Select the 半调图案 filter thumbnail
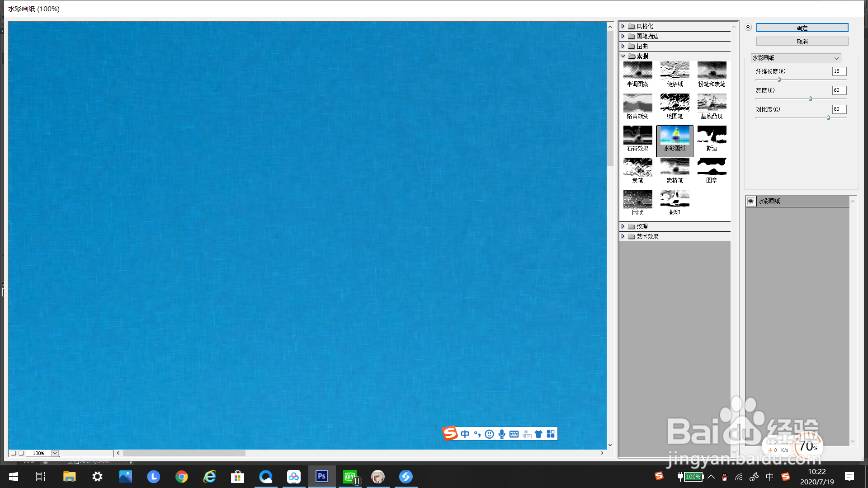The height and width of the screenshot is (488, 868). [637, 71]
